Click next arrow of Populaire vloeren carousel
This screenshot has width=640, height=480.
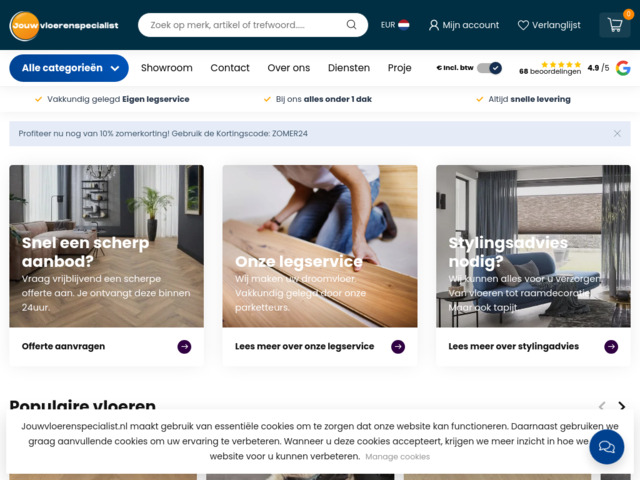tap(622, 406)
